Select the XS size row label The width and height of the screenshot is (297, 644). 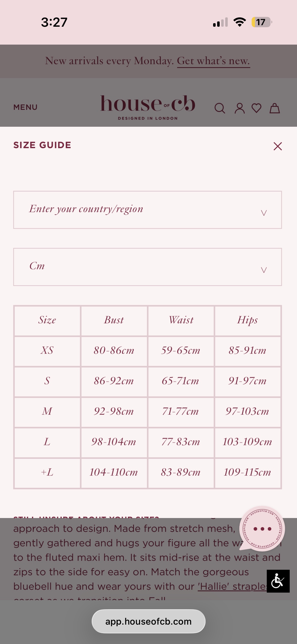point(47,351)
